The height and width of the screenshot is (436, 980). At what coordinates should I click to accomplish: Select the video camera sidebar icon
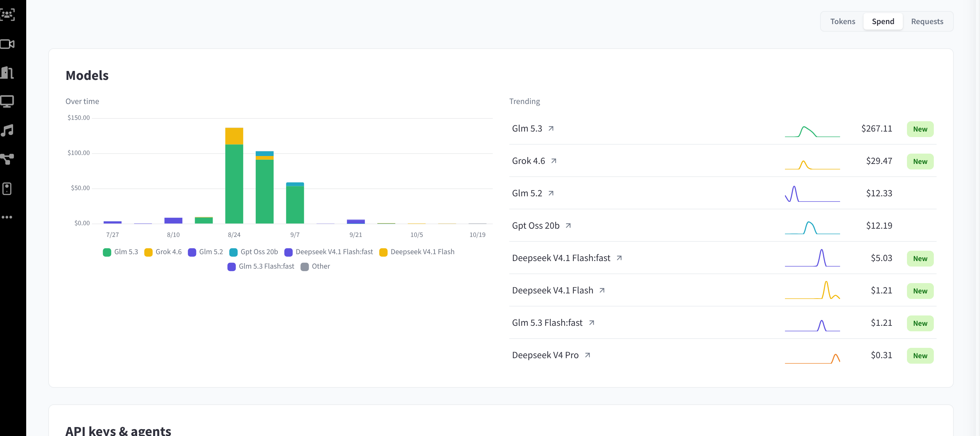[7, 44]
